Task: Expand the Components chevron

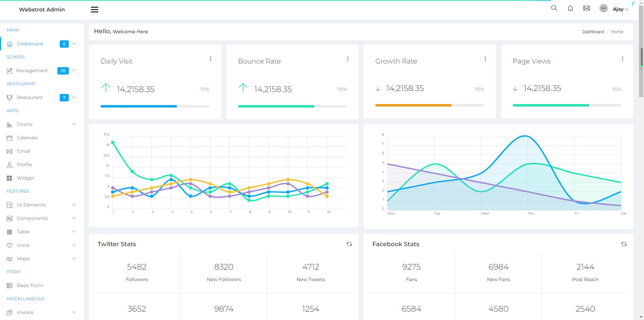Action: 74,218
